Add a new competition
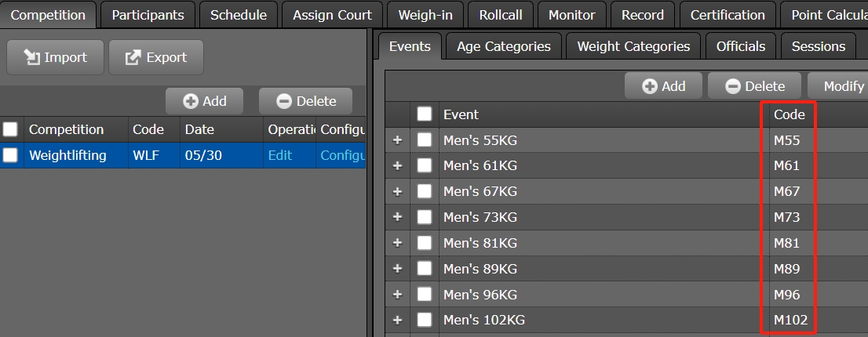 tap(204, 101)
